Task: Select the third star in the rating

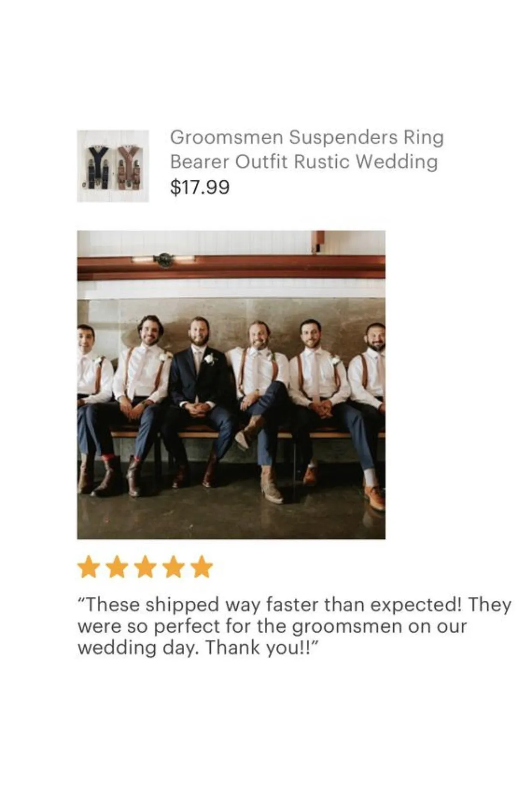Action: coord(145,567)
